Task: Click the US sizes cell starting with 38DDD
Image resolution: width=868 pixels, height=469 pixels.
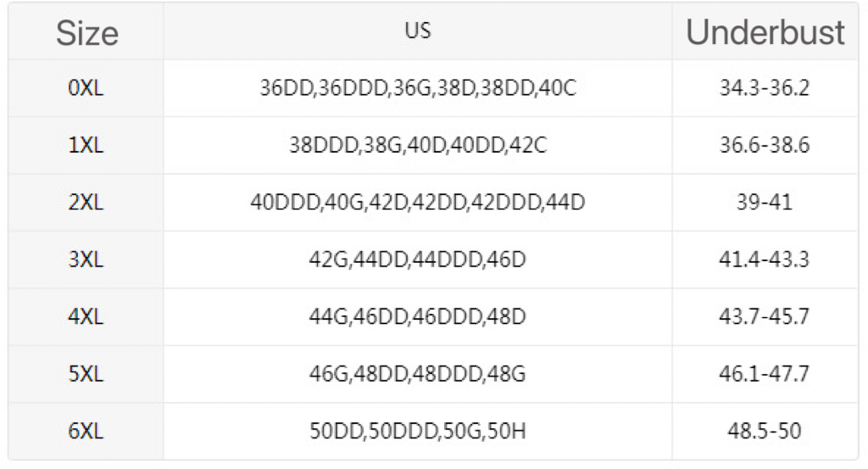Action: [x=418, y=145]
